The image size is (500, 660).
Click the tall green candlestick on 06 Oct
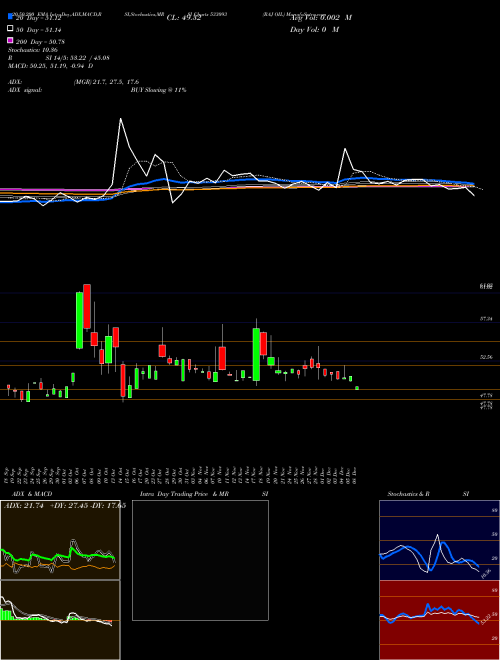click(x=79, y=320)
